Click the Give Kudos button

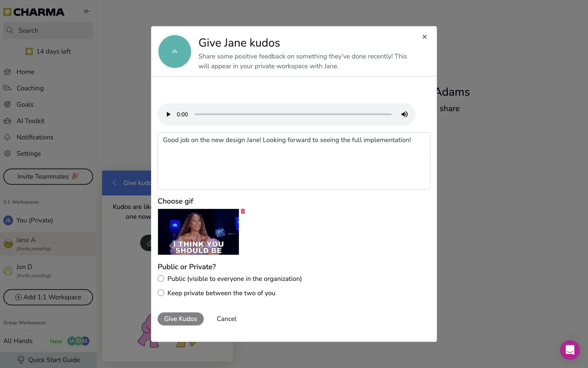[180, 319]
